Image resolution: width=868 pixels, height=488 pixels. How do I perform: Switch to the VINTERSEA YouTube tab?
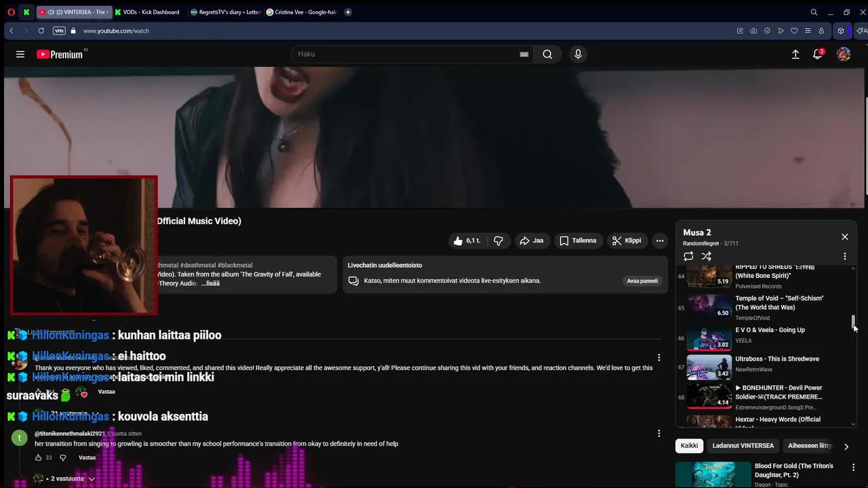73,12
